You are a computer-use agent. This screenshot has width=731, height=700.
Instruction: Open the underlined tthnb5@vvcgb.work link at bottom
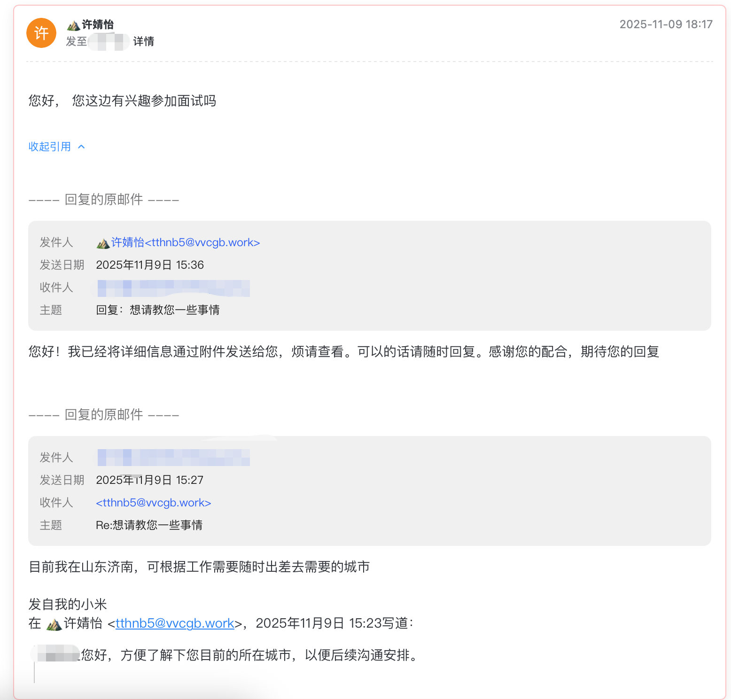coord(174,623)
